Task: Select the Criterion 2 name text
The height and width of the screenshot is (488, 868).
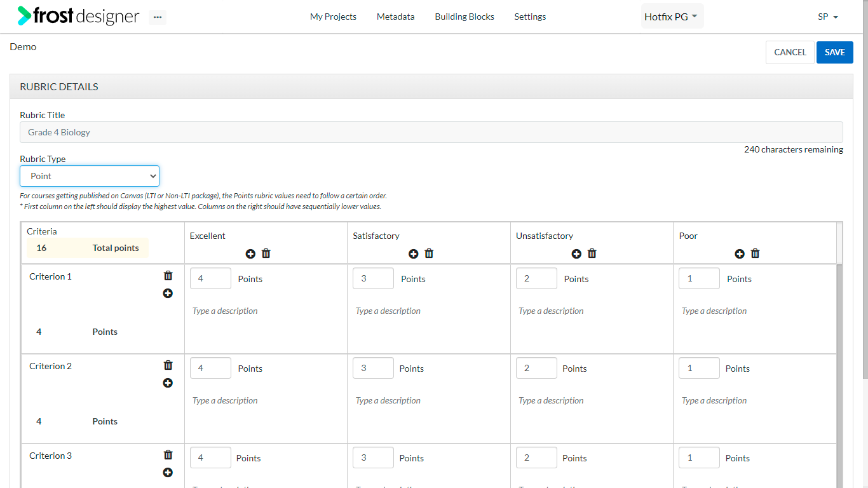Action: point(50,366)
